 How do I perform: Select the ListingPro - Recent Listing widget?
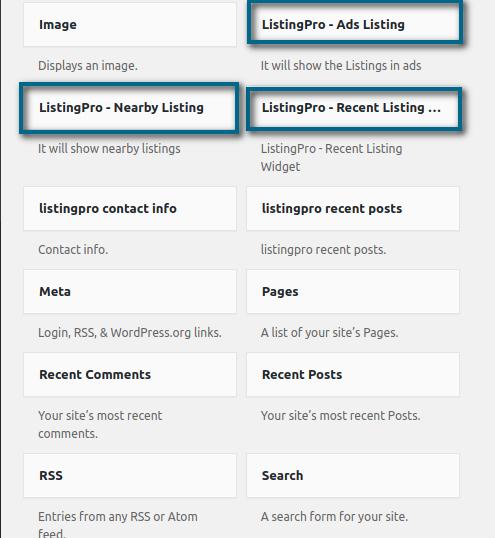[354, 108]
